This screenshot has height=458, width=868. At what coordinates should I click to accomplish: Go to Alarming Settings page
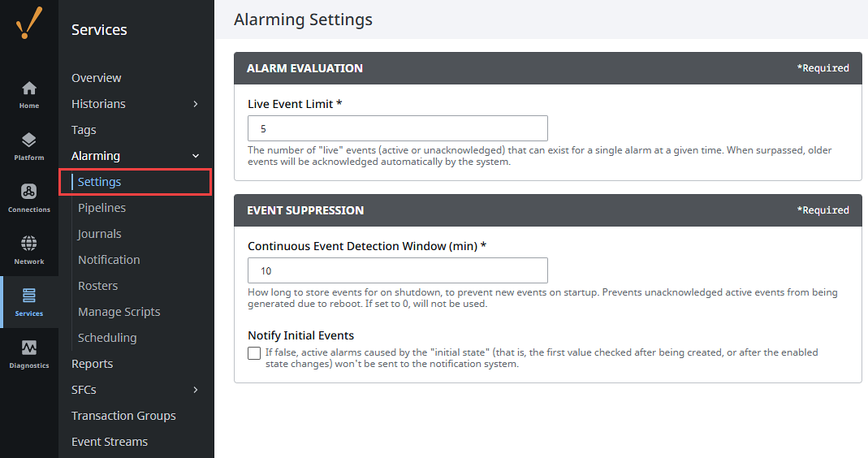click(99, 182)
